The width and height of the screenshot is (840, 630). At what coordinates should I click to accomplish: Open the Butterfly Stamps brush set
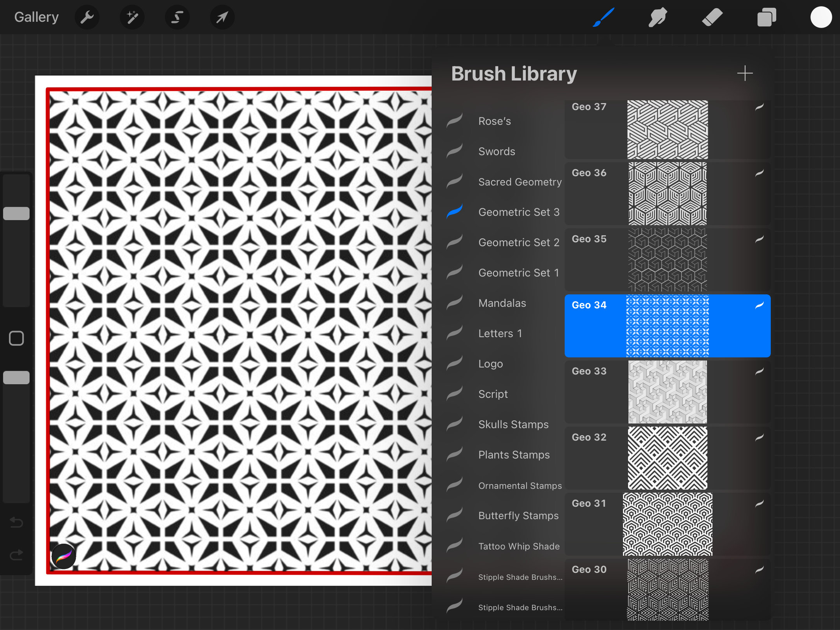point(504,515)
